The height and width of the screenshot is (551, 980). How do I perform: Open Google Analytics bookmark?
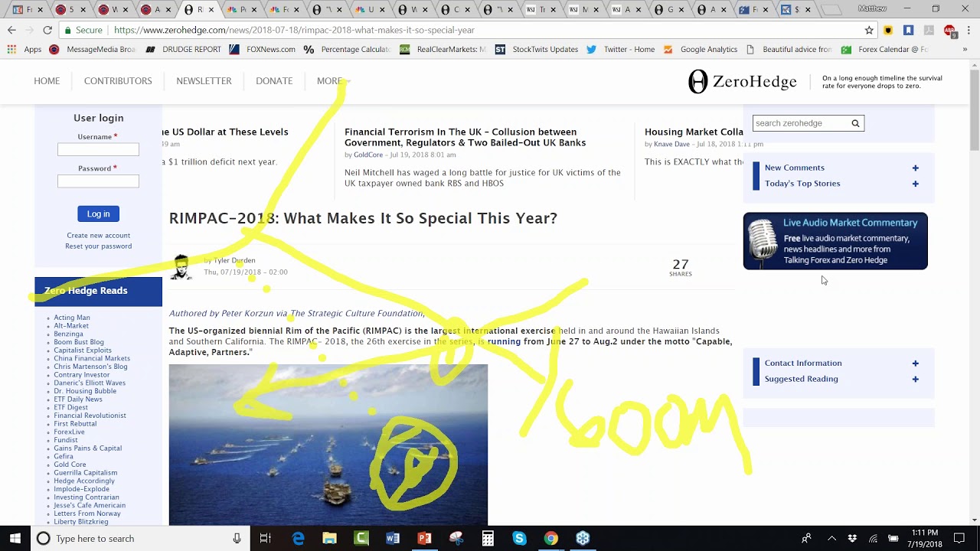click(701, 49)
